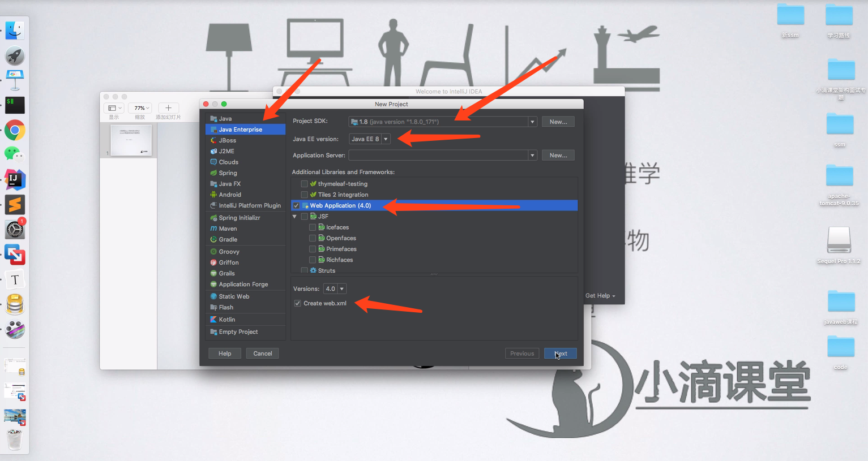Viewport: 868px width, 461px height.
Task: Check the JSF framework checkbox
Action: pyautogui.click(x=305, y=217)
